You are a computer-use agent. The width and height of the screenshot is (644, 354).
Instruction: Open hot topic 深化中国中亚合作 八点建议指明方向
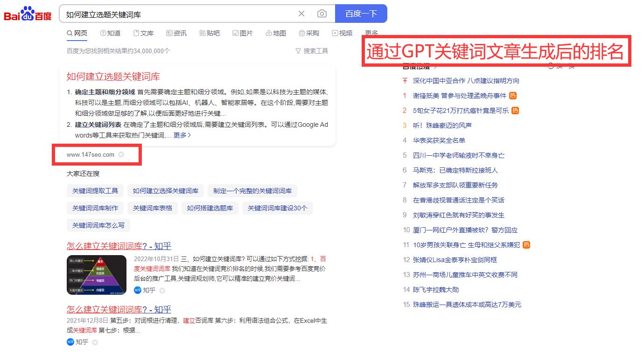click(466, 81)
